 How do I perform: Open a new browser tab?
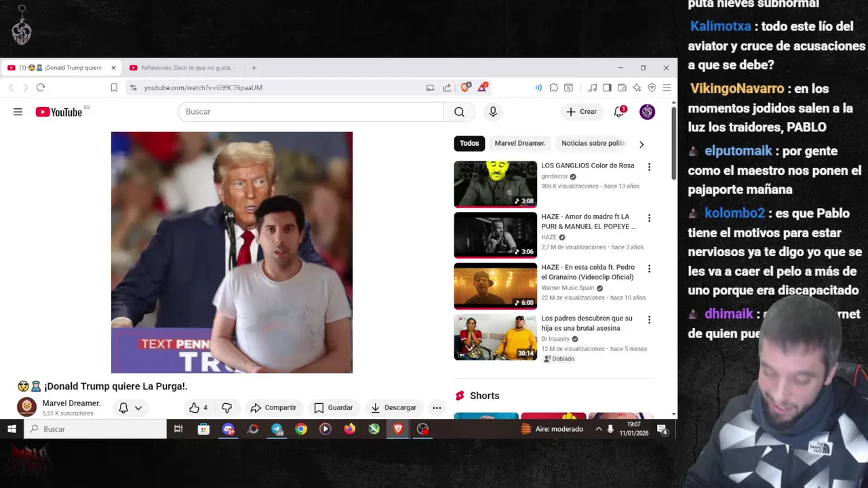(x=254, y=68)
